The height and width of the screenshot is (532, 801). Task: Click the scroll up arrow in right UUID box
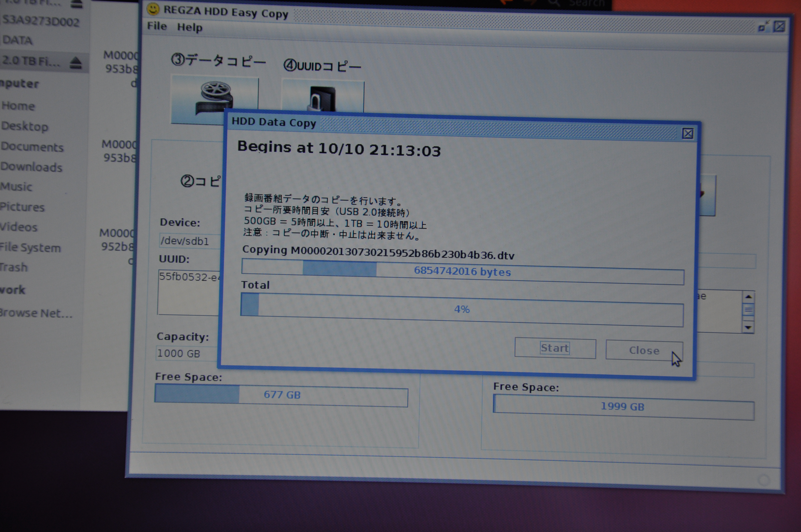click(x=748, y=297)
